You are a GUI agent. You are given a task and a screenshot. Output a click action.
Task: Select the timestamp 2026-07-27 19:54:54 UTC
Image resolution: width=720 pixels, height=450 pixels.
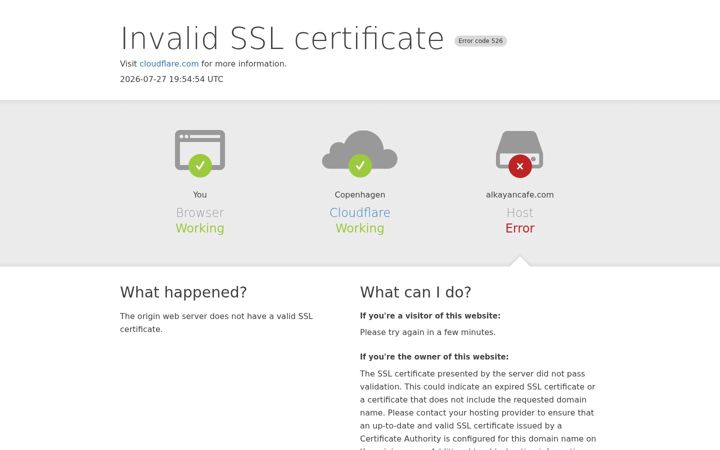click(x=172, y=79)
